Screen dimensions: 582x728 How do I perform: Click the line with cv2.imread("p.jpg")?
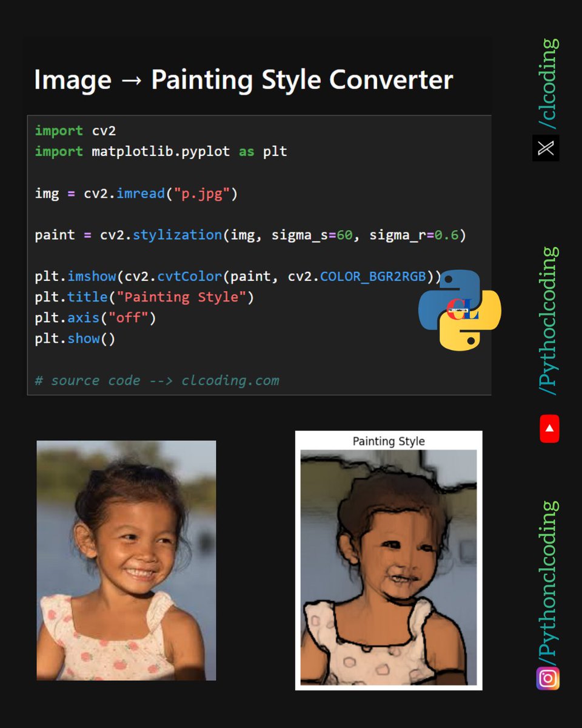coord(136,194)
